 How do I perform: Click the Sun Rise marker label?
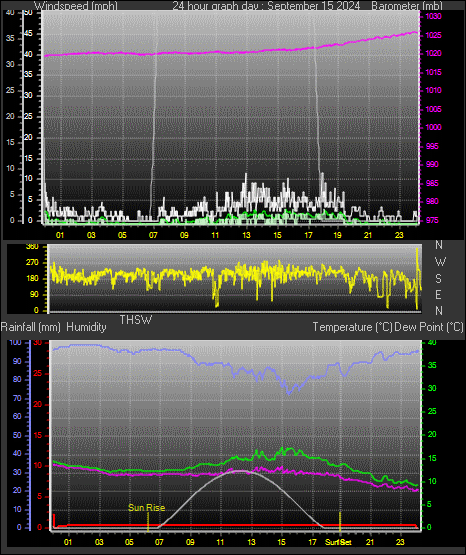(x=146, y=508)
